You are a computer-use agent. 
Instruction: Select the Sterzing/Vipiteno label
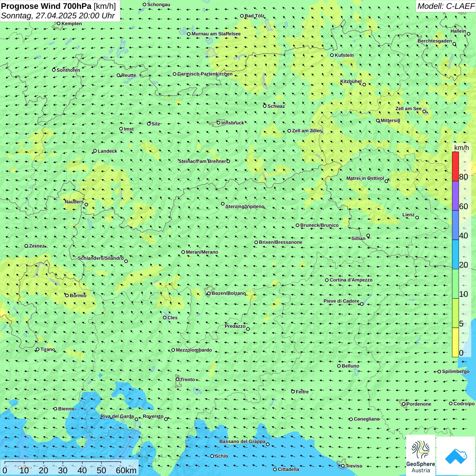click(x=245, y=206)
